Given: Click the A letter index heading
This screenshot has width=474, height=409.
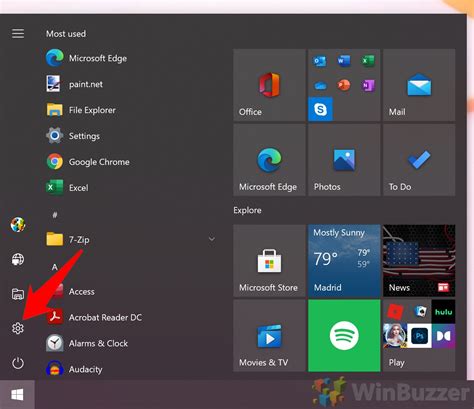Looking at the screenshot, I should coord(55,267).
